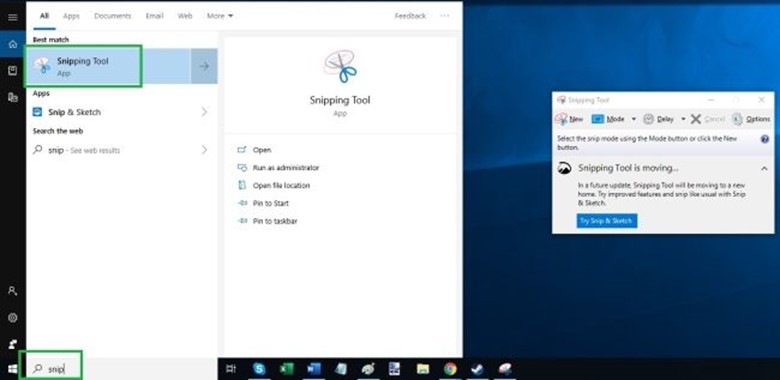Screen dimensions: 780x380
Task: Click Snipping Tool taskbar icon
Action: (x=505, y=369)
